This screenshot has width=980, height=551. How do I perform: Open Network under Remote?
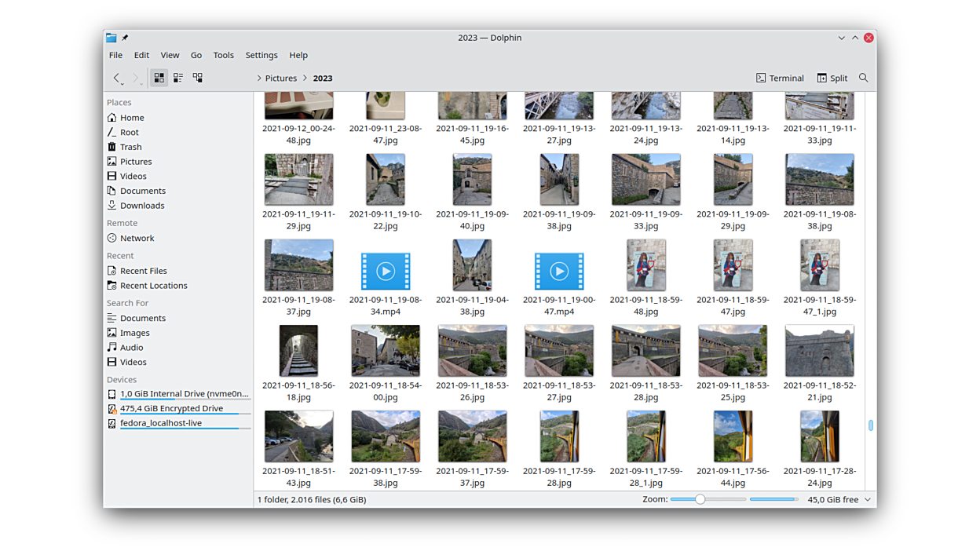click(137, 238)
